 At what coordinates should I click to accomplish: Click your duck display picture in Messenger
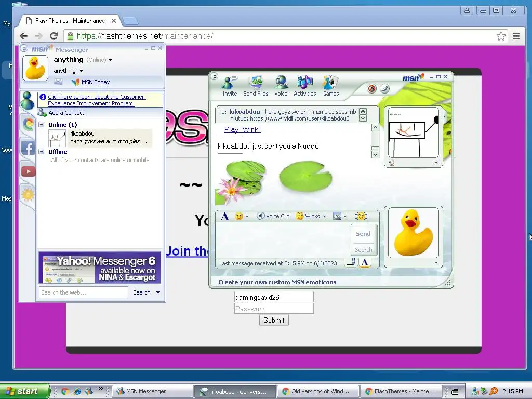35,68
